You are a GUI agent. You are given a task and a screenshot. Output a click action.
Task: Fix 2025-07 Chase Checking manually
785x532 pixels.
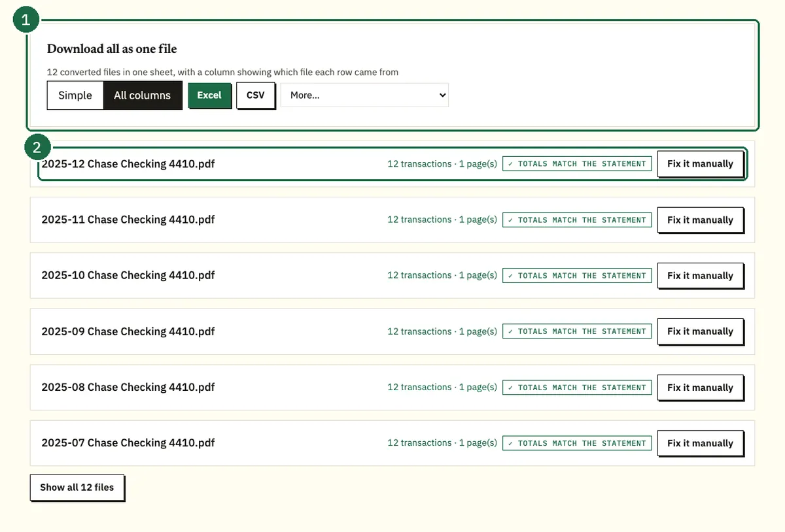click(700, 443)
